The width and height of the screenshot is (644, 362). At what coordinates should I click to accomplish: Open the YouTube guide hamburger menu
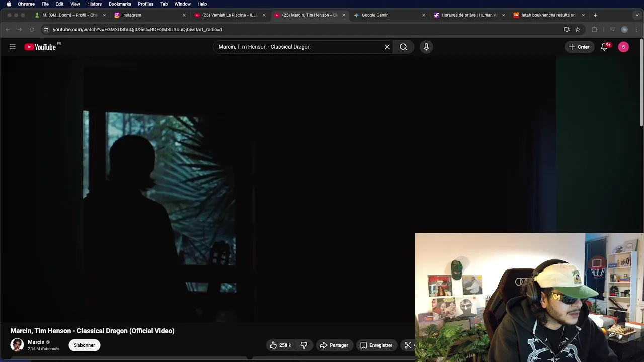pos(13,47)
